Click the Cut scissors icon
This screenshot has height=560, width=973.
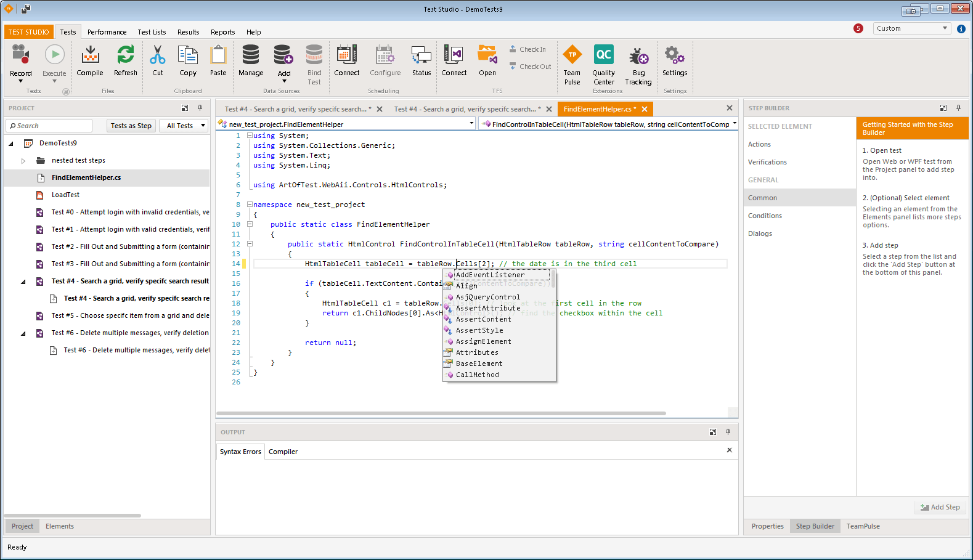tap(158, 55)
